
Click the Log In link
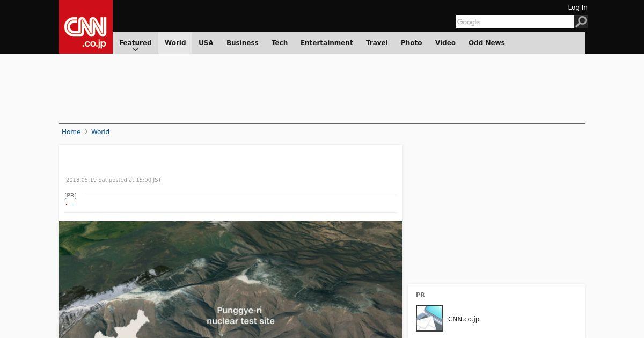pos(577,8)
